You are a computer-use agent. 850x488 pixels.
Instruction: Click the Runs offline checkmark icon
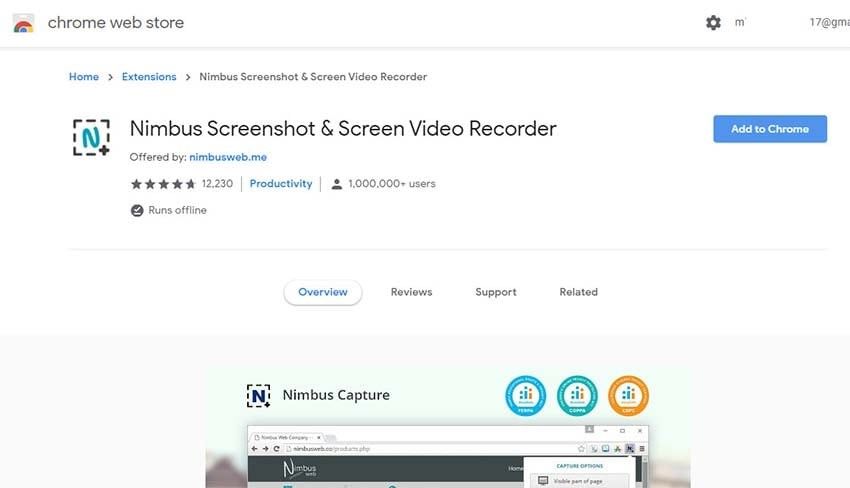(137, 210)
